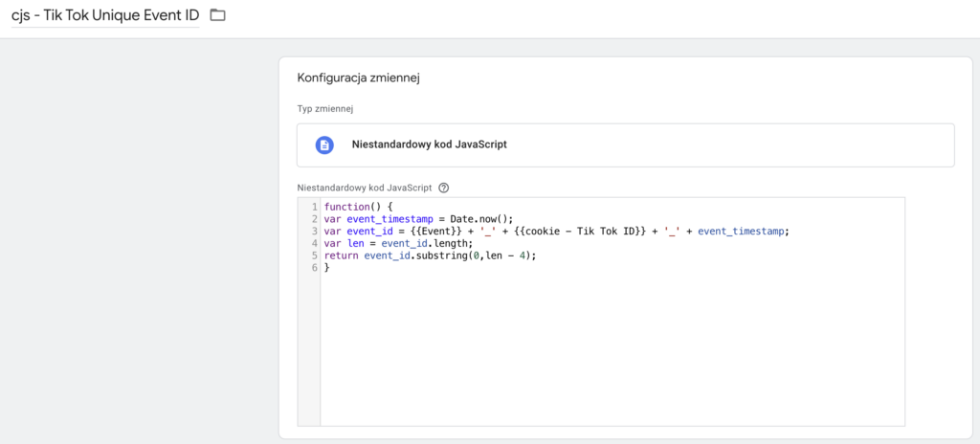Image resolution: width=980 pixels, height=444 pixels.
Task: Click the Konfiguracja zmiennej heading
Action: point(359,78)
